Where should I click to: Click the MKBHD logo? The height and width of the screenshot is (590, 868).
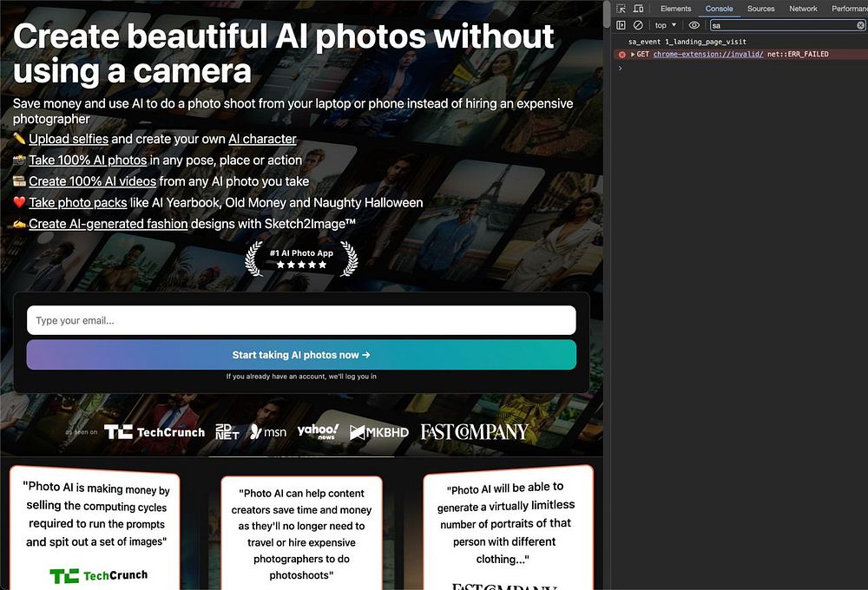pos(379,432)
